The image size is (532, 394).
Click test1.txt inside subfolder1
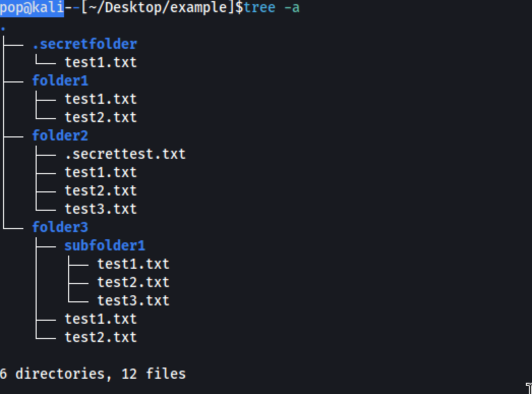pos(133,264)
